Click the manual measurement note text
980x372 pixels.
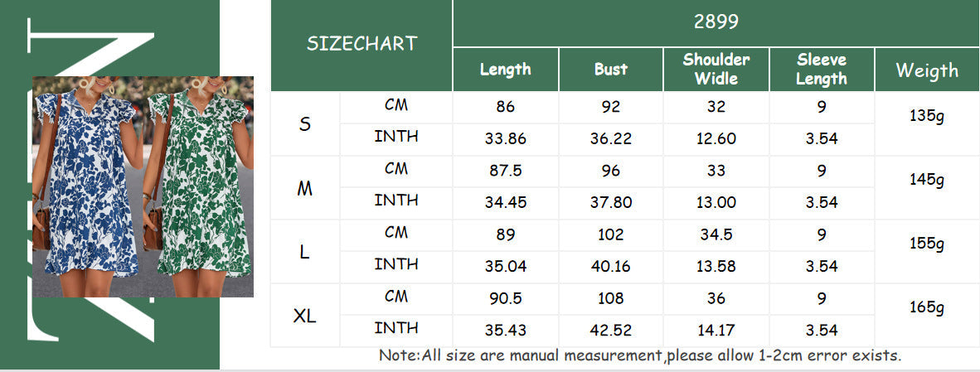pyautogui.click(x=639, y=355)
